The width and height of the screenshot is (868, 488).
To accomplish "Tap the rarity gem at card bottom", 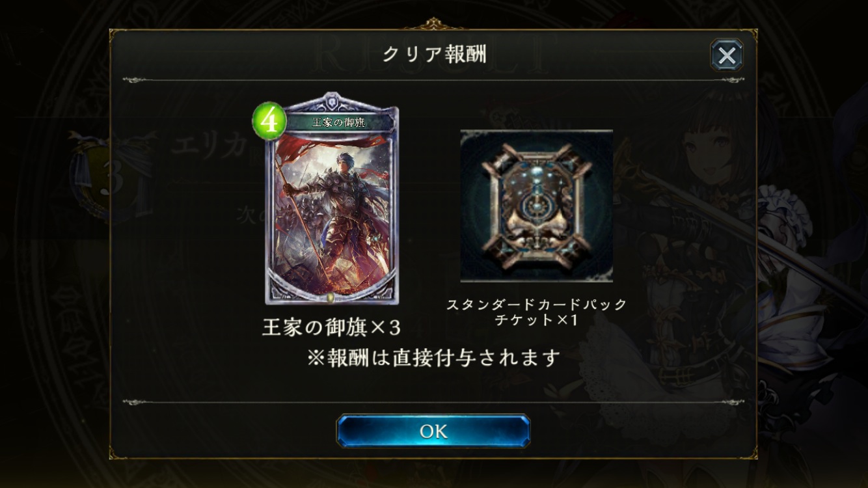I will pos(331,297).
